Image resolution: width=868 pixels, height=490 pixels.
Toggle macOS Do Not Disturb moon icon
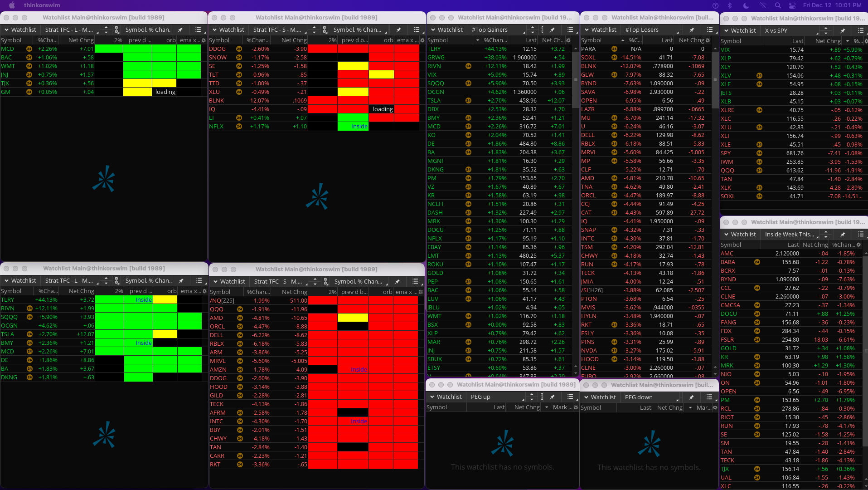746,5
